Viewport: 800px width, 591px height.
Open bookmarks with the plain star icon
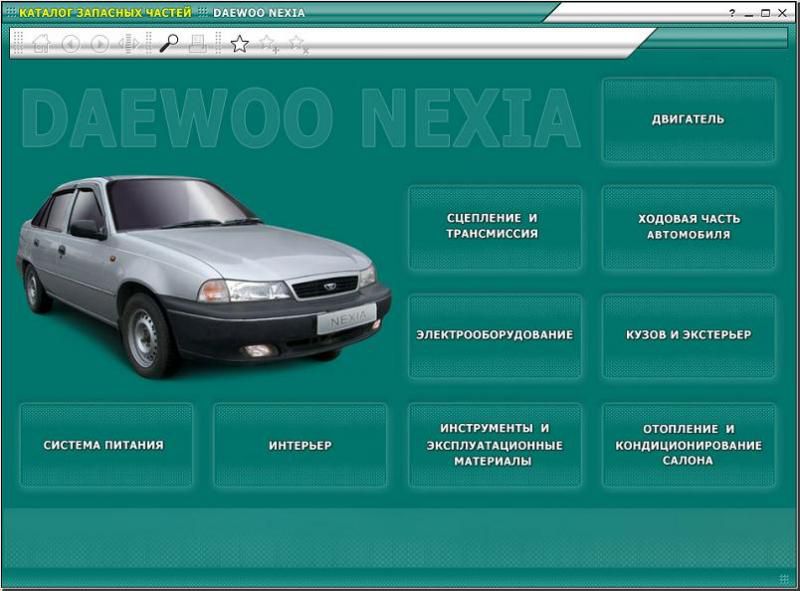click(x=240, y=44)
